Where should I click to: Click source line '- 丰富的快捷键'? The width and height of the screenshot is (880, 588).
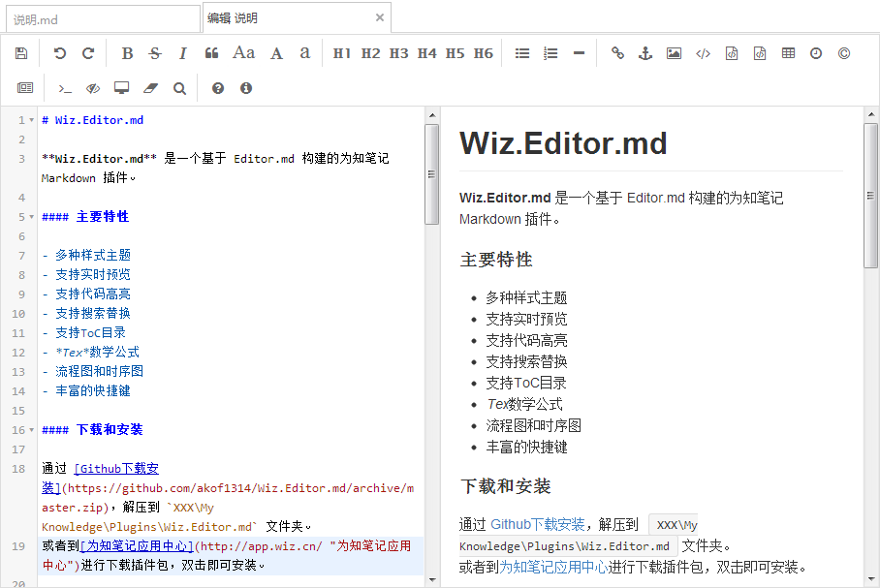pyautogui.click(x=86, y=391)
